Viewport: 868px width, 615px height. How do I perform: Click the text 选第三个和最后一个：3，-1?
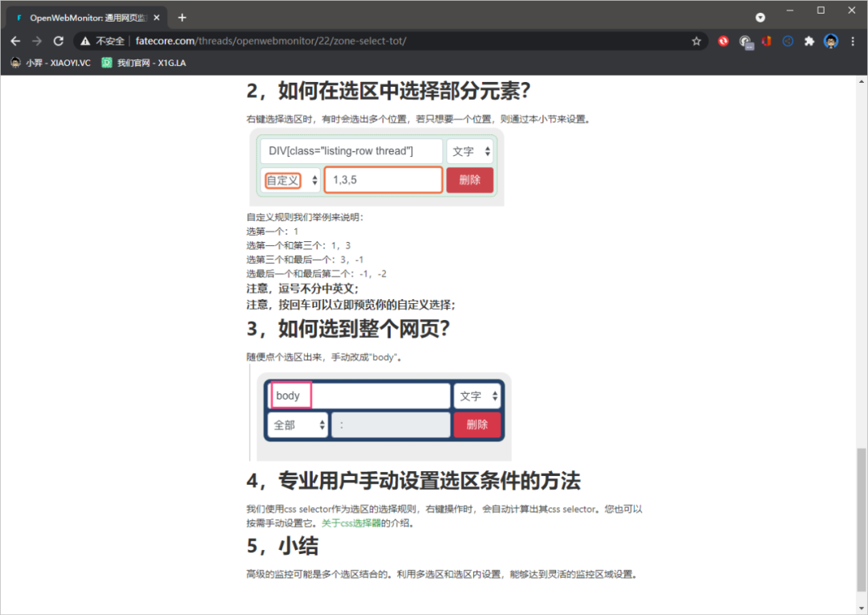[305, 260]
